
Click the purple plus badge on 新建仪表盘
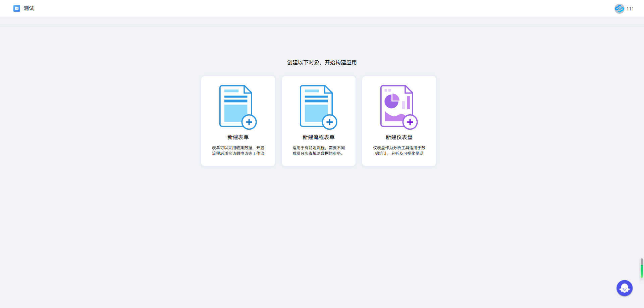[x=410, y=122]
